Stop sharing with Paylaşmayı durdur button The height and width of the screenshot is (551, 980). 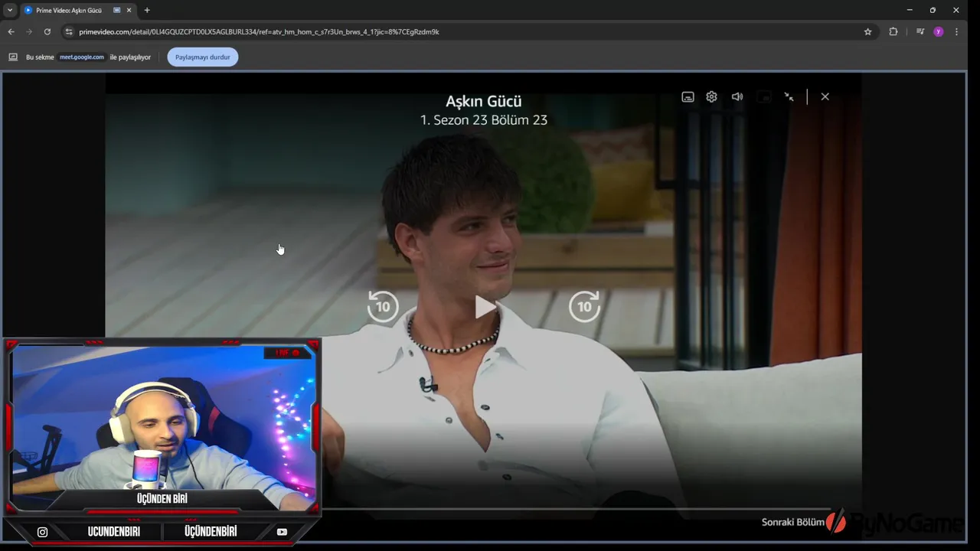point(202,57)
